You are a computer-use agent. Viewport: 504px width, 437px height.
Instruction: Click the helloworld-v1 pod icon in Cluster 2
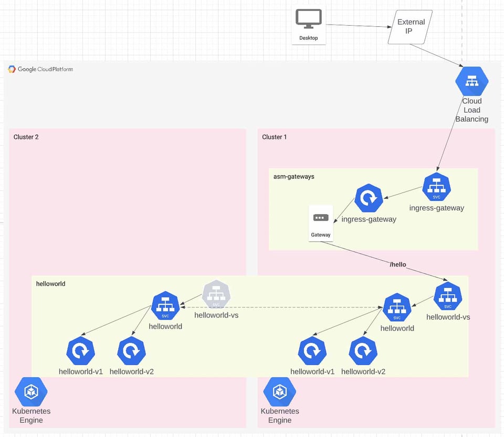pyautogui.click(x=80, y=350)
